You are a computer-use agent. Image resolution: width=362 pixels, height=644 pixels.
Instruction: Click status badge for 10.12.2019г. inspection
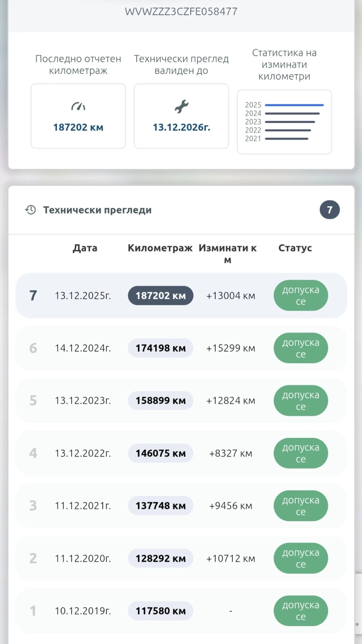(301, 611)
